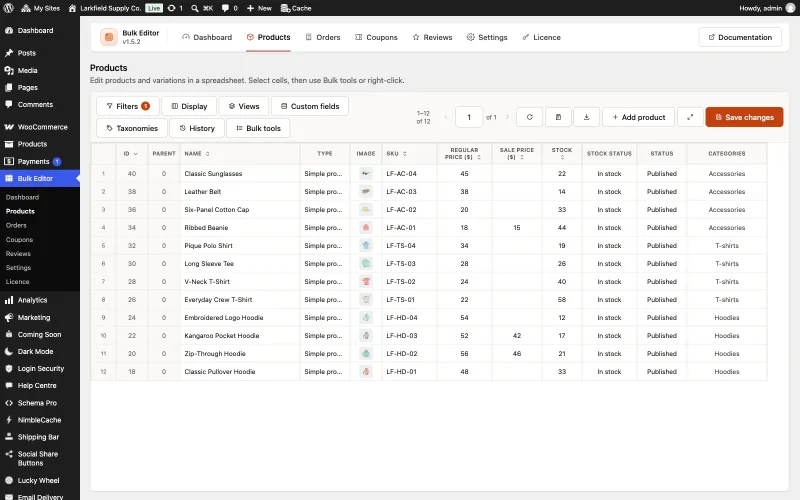Open Shipping Bar in the sidebar
Viewport: 800px width, 500px height.
click(x=40, y=437)
